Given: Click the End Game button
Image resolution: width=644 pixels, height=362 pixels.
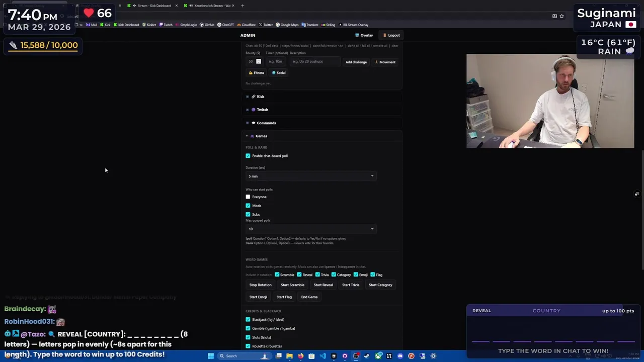Looking at the screenshot, I should pos(309,297).
